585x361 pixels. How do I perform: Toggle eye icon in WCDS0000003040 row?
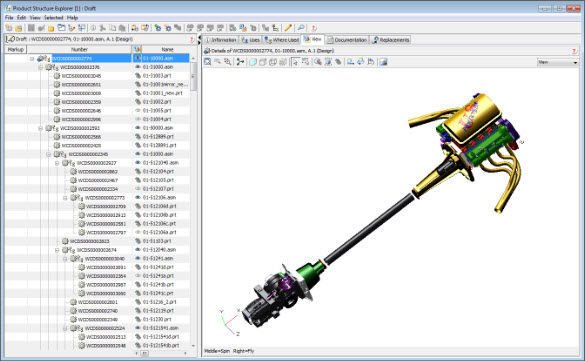pos(138,258)
